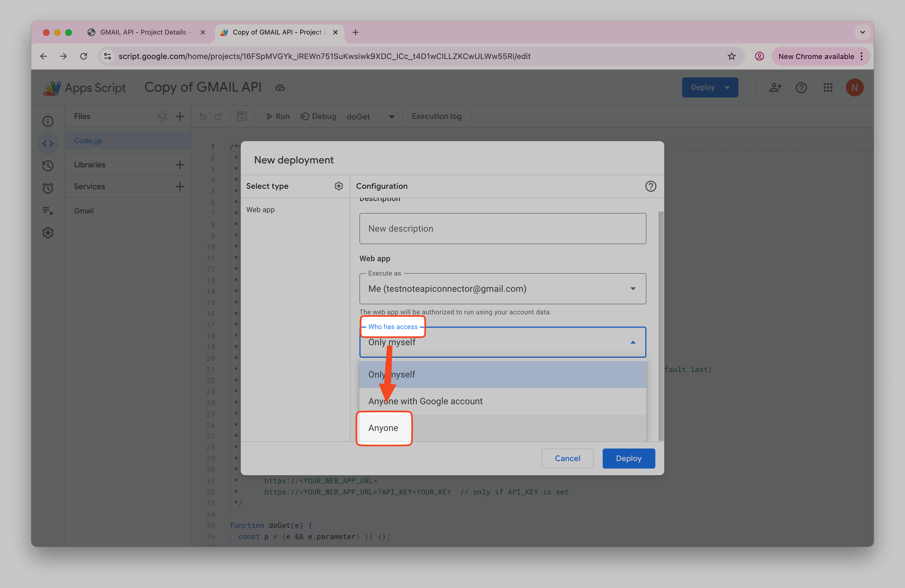Add a service with plus icon
Image resolution: width=905 pixels, height=588 pixels.
point(180,187)
